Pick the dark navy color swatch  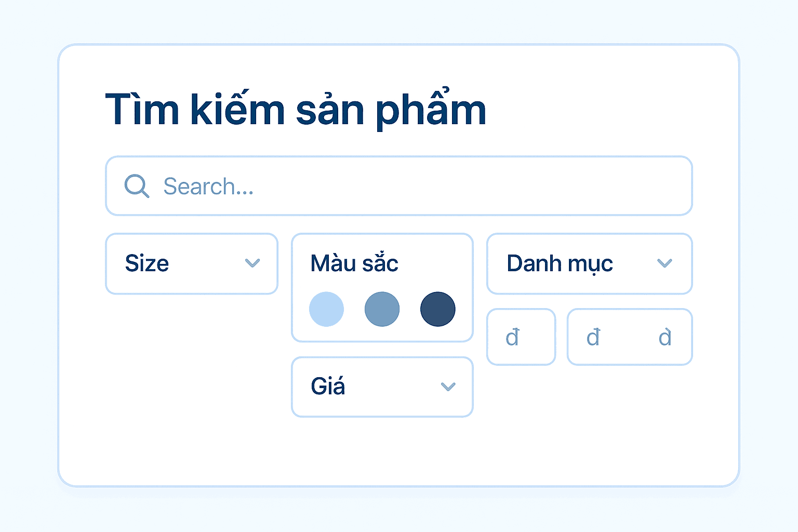coord(437,309)
